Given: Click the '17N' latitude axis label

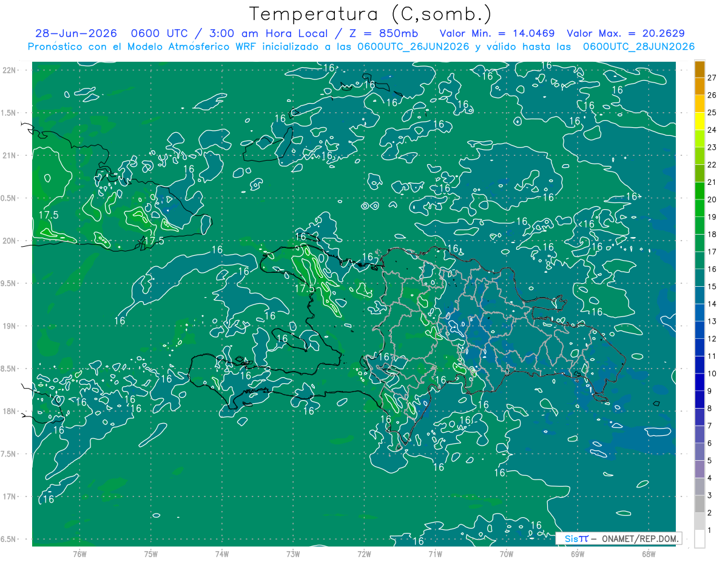Looking at the screenshot, I should click(8, 497).
